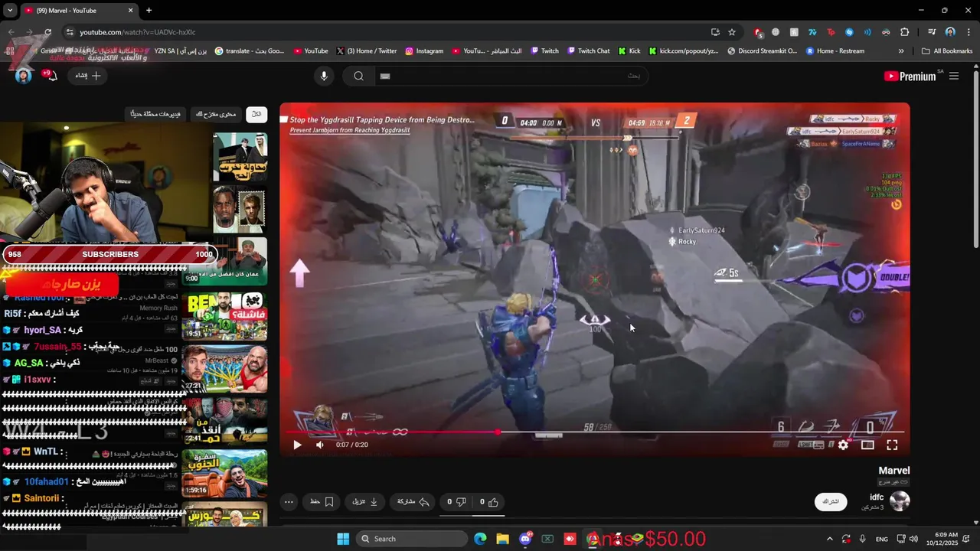The height and width of the screenshot is (551, 980).
Task: Mute the video volume speaker icon
Action: pyautogui.click(x=320, y=445)
